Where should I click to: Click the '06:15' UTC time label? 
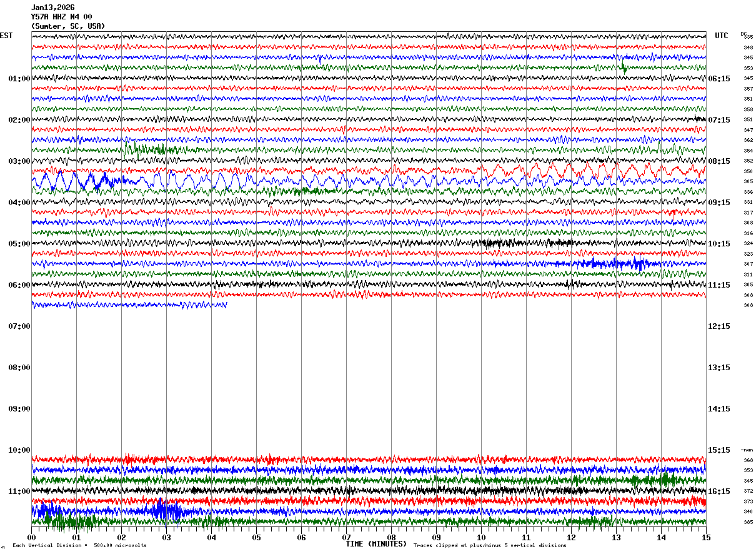(719, 79)
